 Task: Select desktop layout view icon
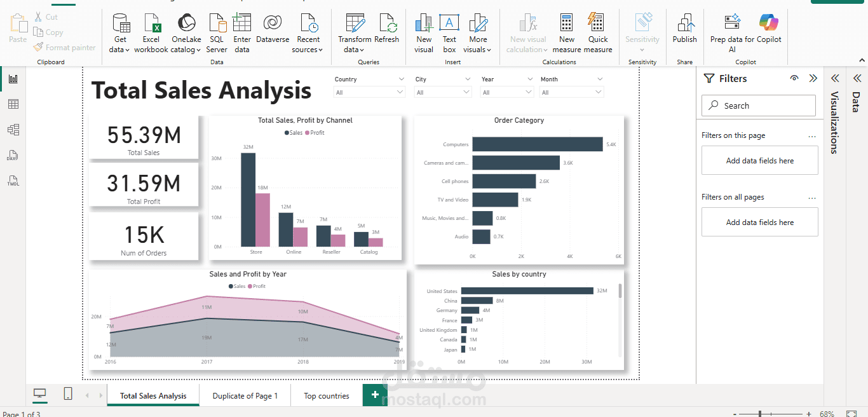click(39, 394)
